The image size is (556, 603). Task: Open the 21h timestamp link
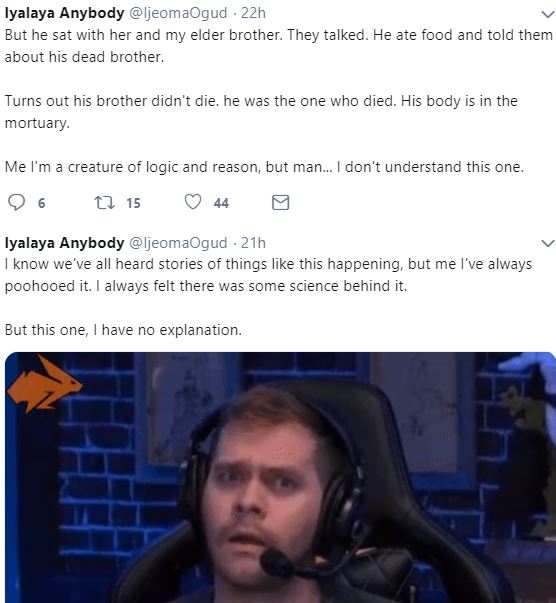[253, 243]
